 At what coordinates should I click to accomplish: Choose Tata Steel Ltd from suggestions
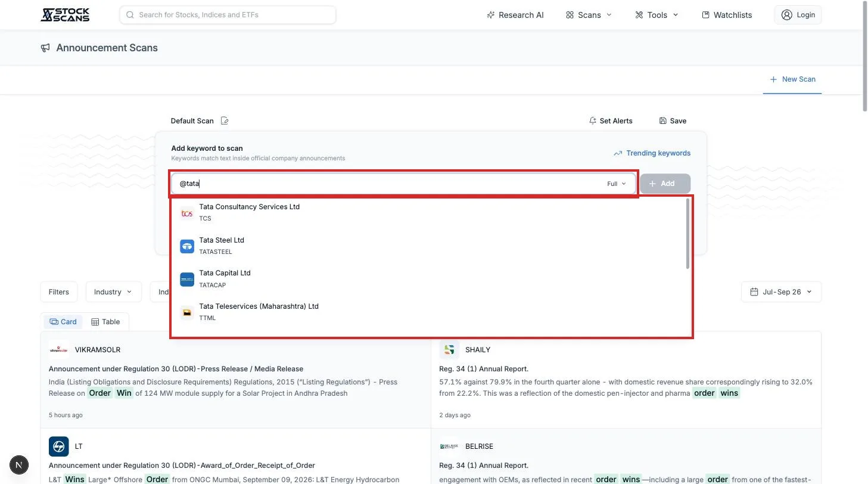(x=429, y=246)
